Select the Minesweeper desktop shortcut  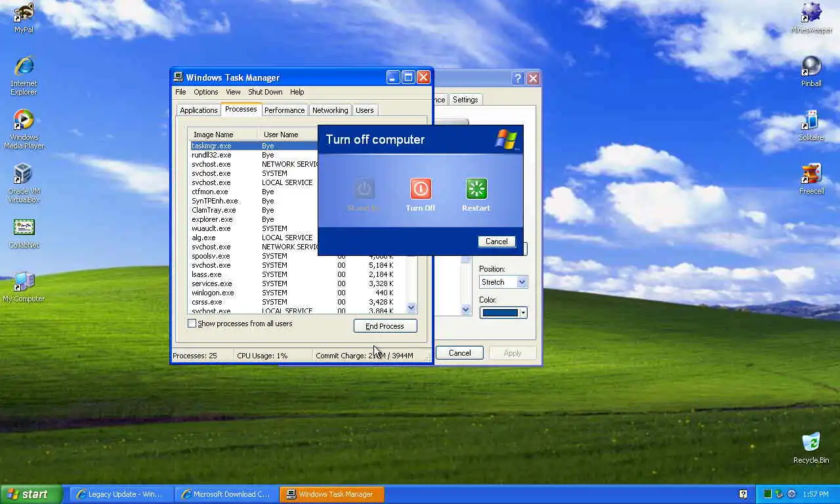pos(811,18)
